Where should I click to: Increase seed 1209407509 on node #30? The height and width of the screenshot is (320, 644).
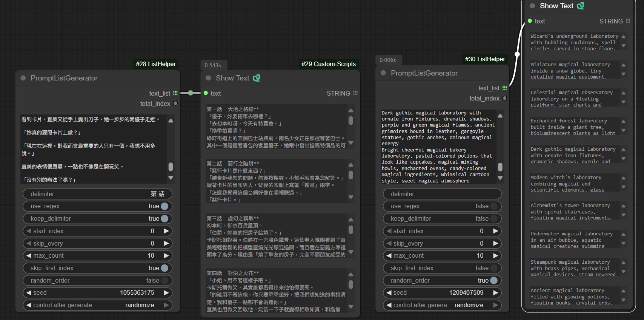(495, 292)
